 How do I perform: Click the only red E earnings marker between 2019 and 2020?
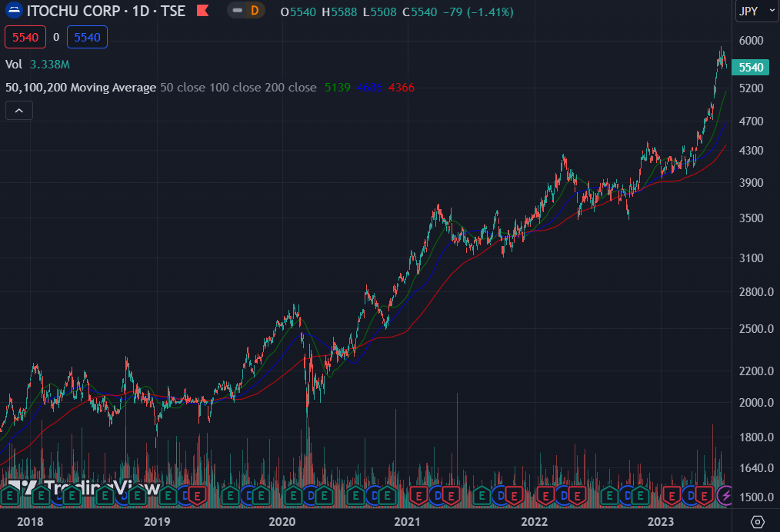point(198,496)
